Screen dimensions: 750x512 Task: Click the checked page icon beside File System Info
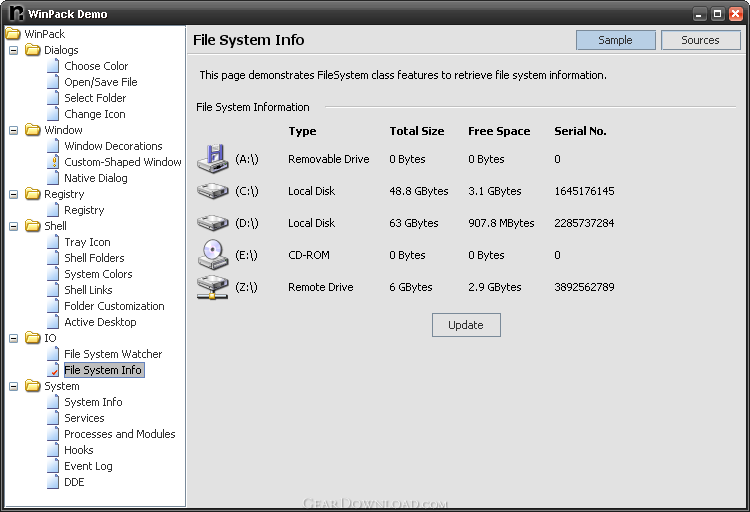53,370
